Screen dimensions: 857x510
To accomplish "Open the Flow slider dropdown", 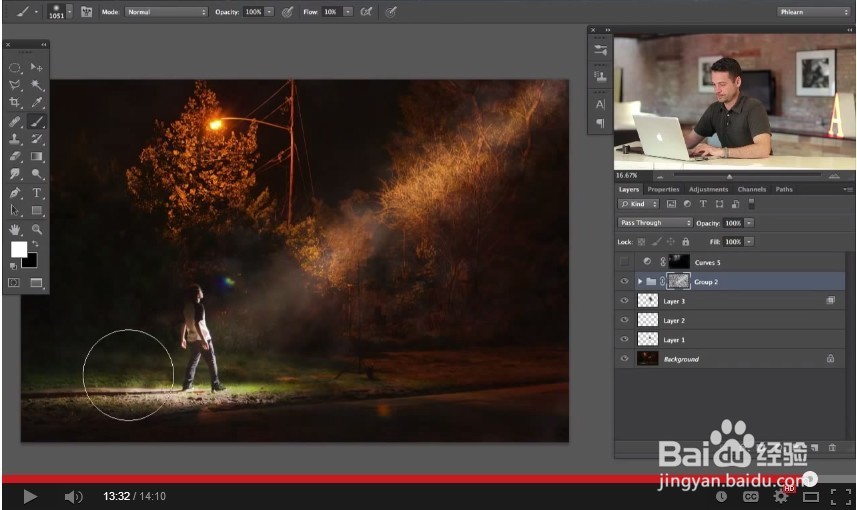I will pos(348,11).
